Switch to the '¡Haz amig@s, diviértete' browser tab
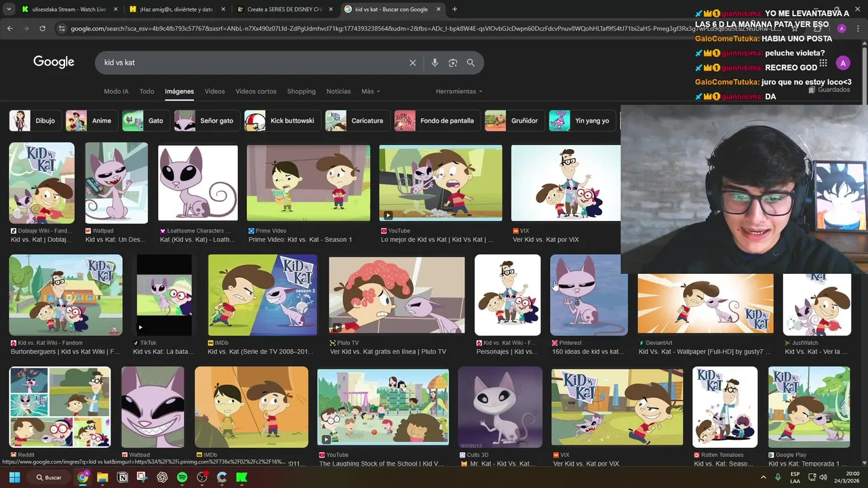 176,9
